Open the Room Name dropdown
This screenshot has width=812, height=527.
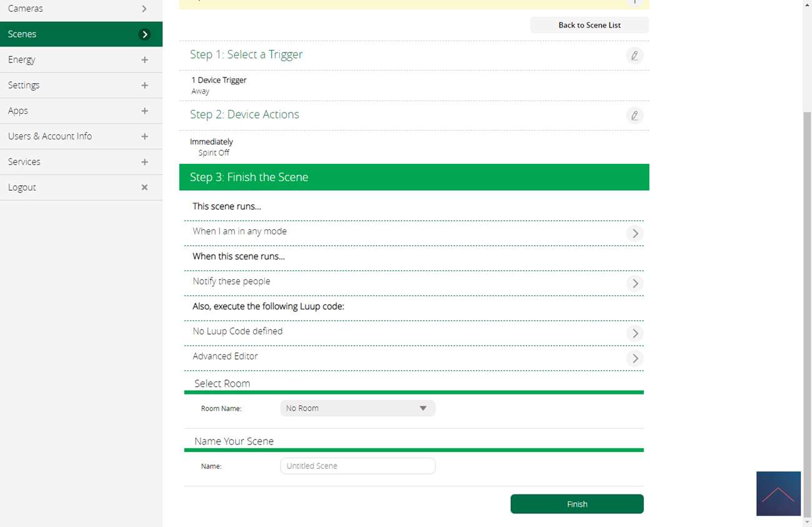[357, 408]
